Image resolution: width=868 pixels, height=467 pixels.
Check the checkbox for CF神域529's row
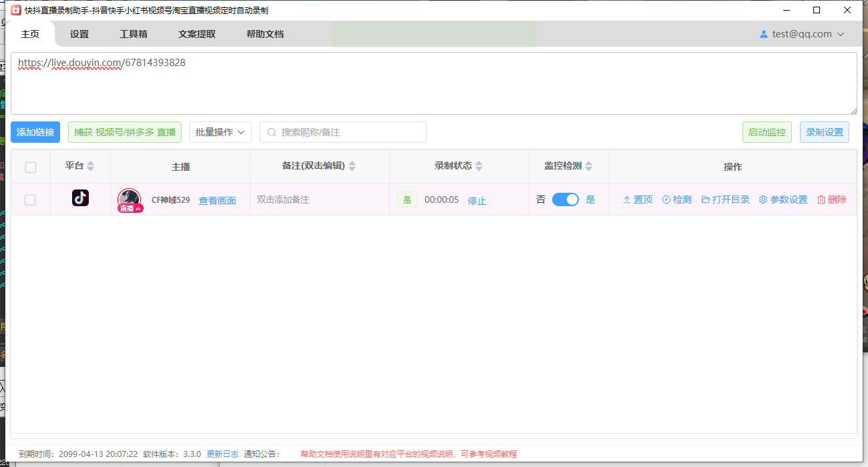(x=30, y=199)
